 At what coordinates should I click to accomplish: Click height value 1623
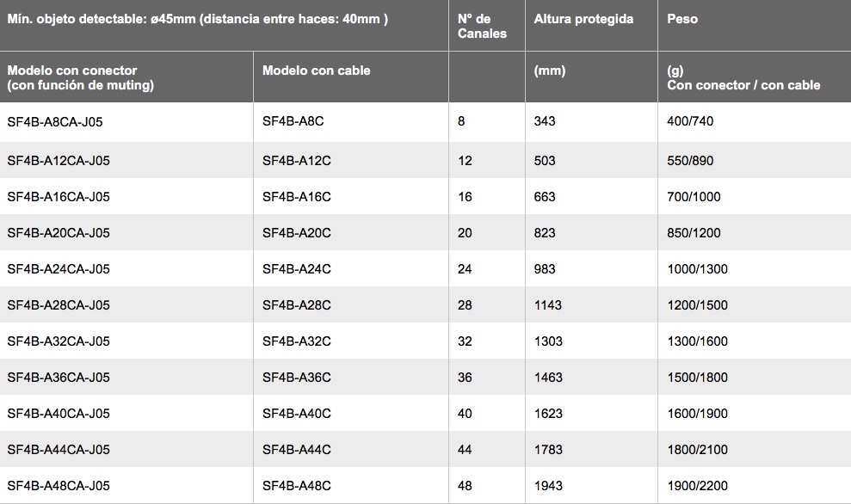(548, 414)
